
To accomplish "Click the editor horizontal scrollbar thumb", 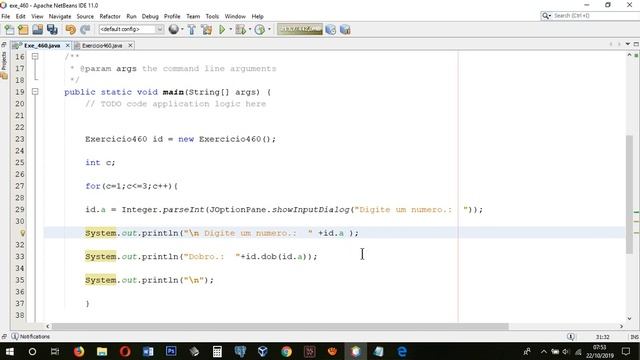I will click(280, 326).
